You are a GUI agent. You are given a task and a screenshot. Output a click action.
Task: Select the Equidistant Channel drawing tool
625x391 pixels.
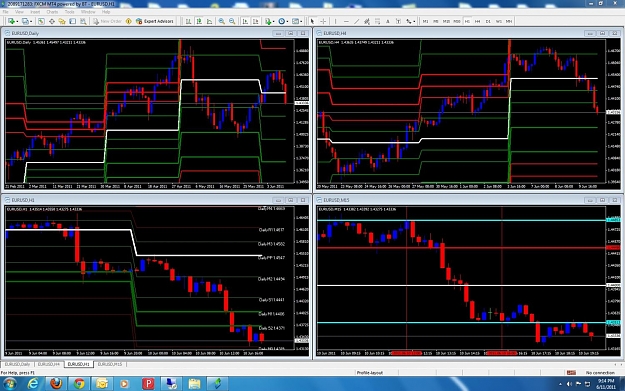[367, 21]
